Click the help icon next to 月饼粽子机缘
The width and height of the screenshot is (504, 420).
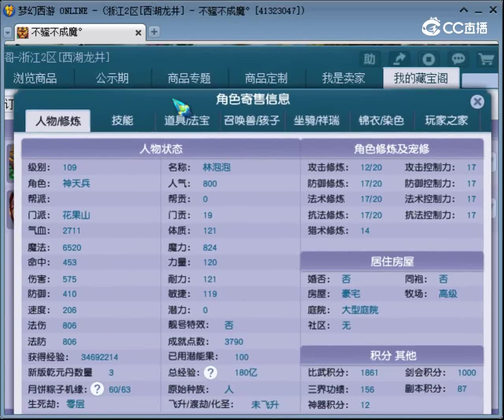point(97,389)
